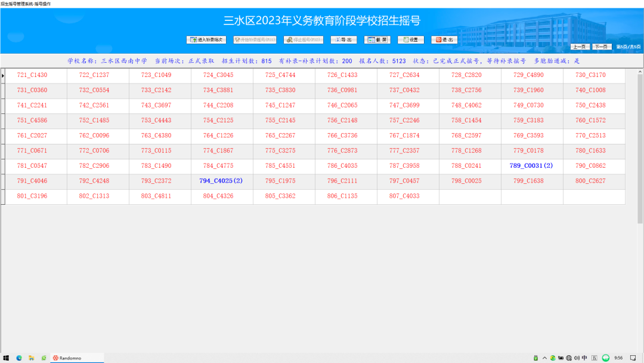Click the 导出 export button
This screenshot has width=644, height=363.
344,40
